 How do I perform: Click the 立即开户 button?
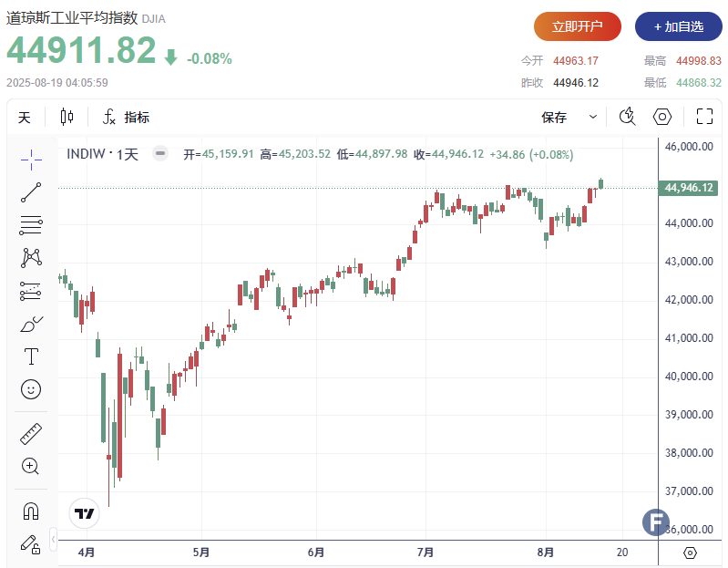click(577, 26)
